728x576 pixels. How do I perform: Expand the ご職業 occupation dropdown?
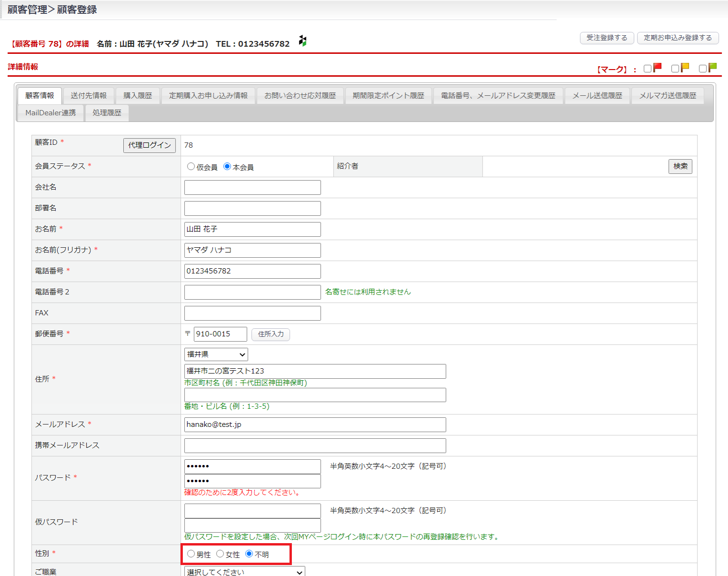tap(245, 572)
